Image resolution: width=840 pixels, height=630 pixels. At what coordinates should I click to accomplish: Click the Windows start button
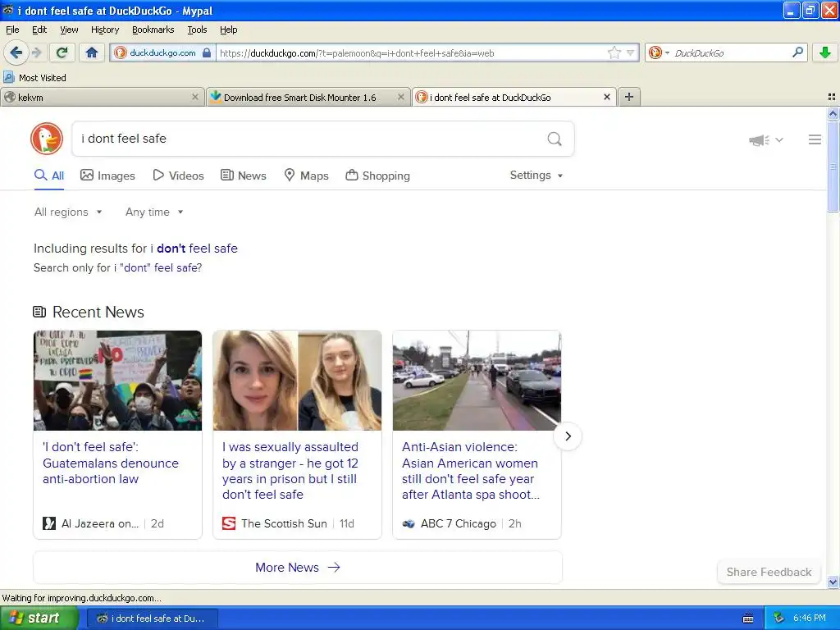(39, 618)
